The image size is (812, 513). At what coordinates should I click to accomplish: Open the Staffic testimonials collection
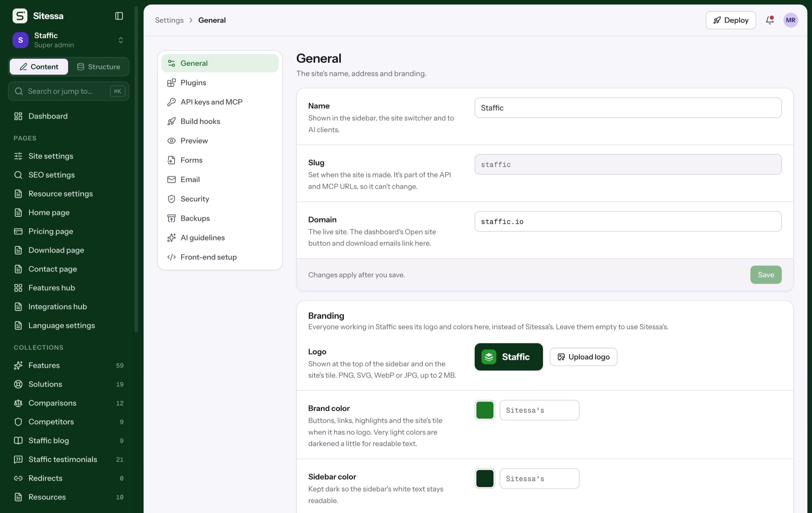click(x=69, y=459)
